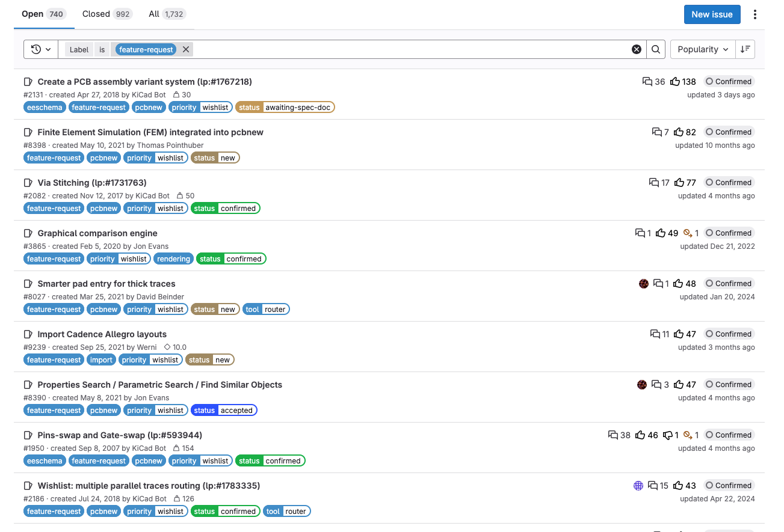The height and width of the screenshot is (532, 784).
Task: Click assignee avatar on Smarter pad entry issue
Action: 644,284
